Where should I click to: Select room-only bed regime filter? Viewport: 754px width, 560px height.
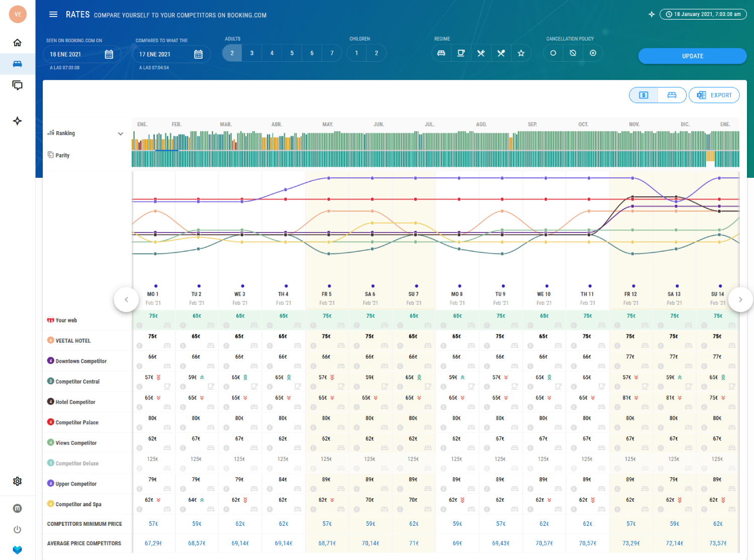point(441,53)
